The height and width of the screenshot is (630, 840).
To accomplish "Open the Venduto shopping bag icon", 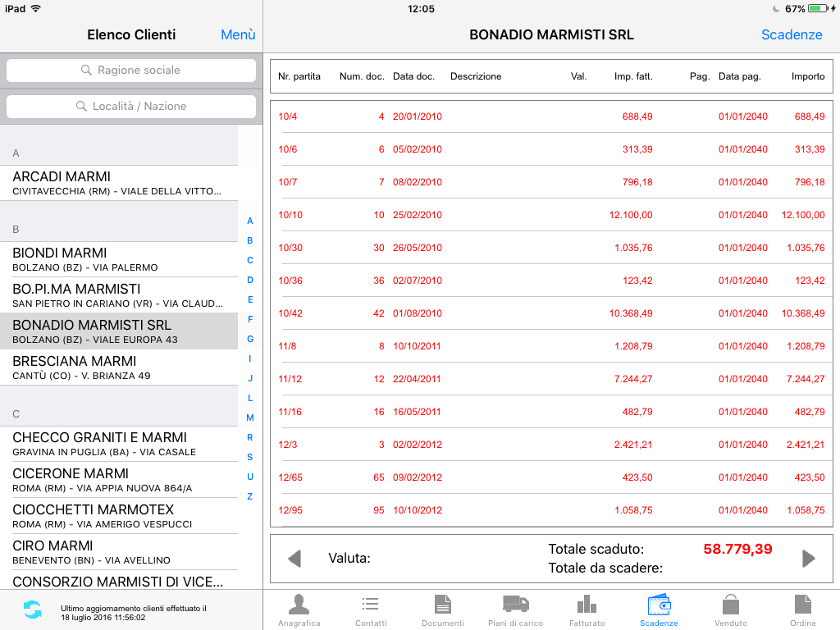I will click(x=731, y=605).
